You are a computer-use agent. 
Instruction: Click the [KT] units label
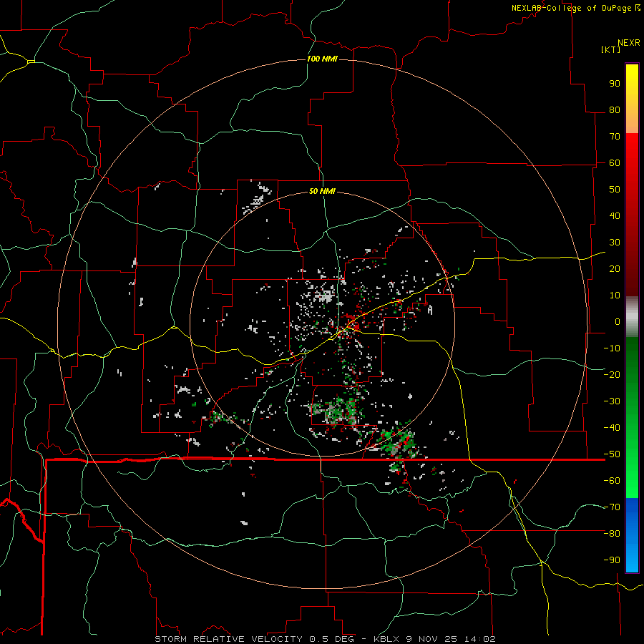pyautogui.click(x=610, y=49)
